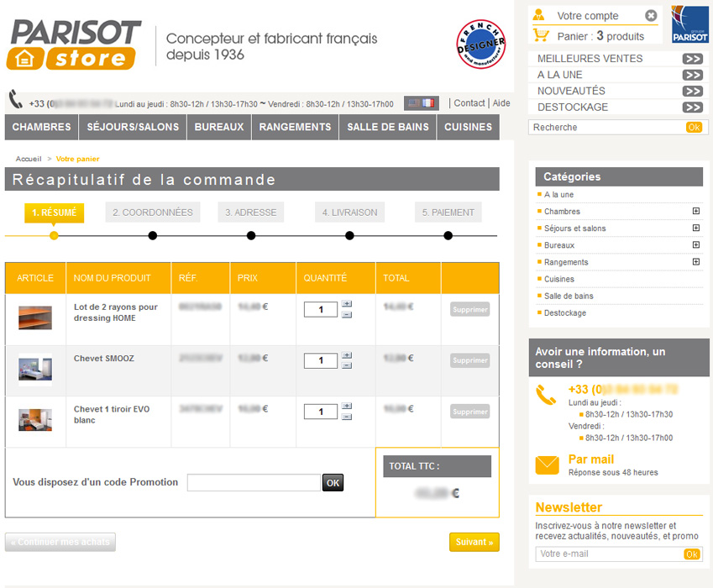Click the Lot de 2 rayons thumbnail
This screenshot has width=713, height=588.
[35, 318]
